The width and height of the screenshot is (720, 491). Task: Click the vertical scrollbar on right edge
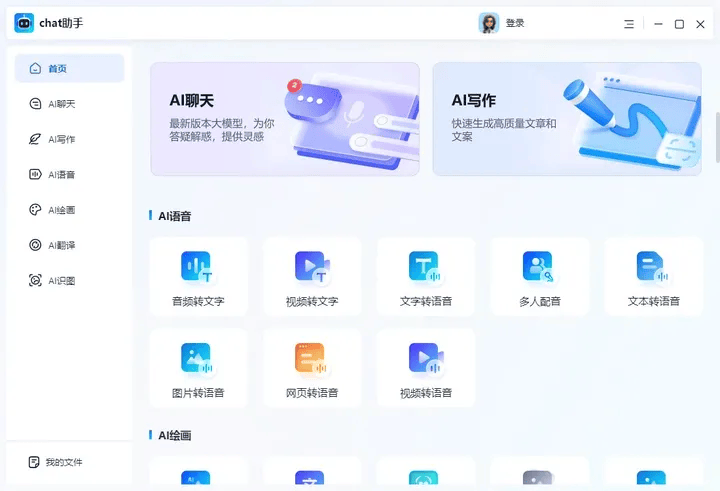coord(715,130)
